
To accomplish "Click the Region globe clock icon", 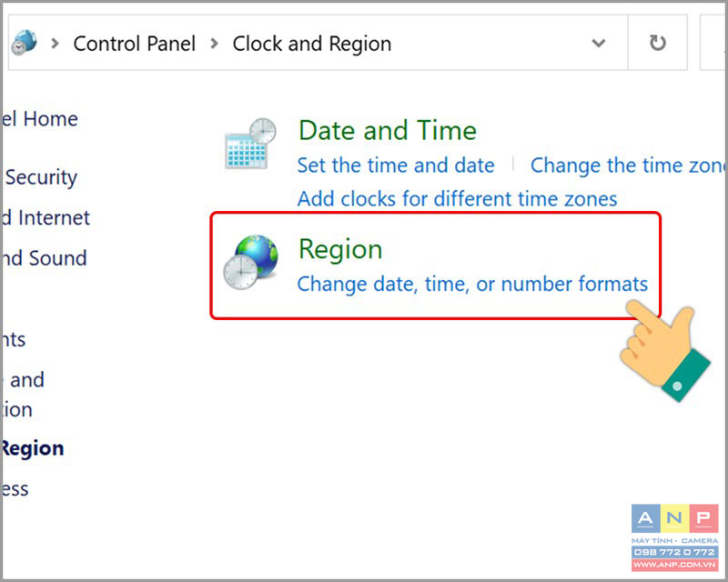I will 250,262.
